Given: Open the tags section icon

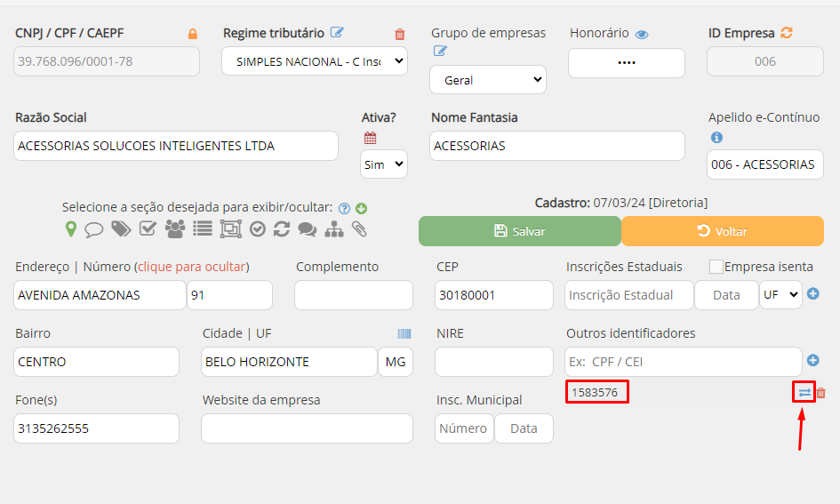Looking at the screenshot, I should click(x=121, y=229).
